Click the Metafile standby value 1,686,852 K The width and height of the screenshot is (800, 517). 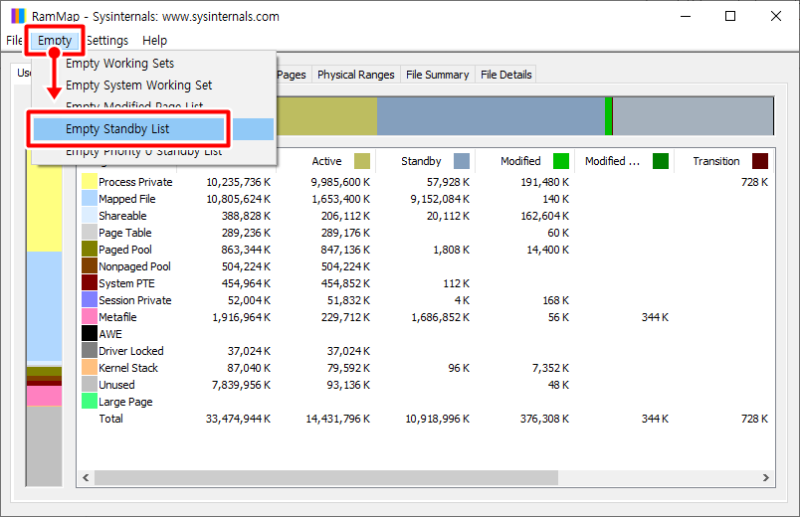pos(440,317)
